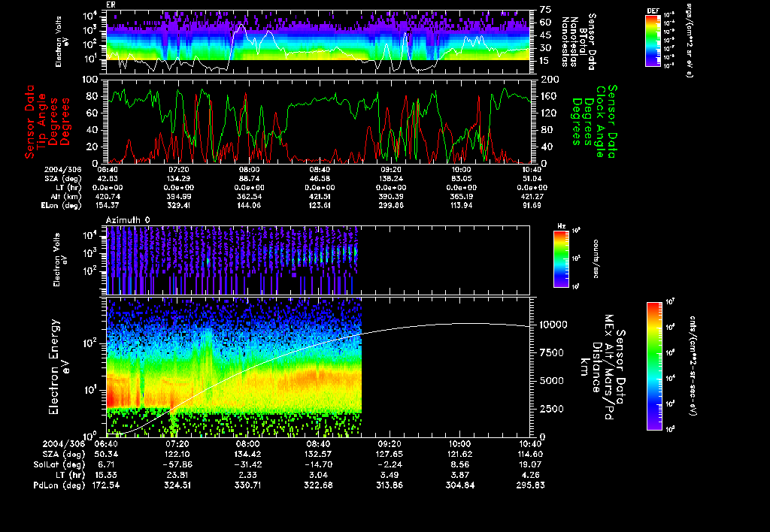
Task: Click SolLat value 19.07
Action: pos(531,465)
